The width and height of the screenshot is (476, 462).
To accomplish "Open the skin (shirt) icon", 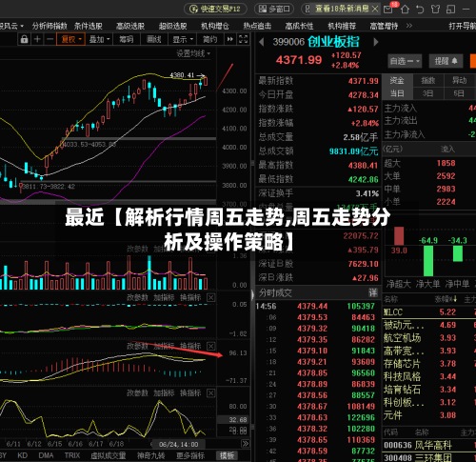I will (435, 10).
